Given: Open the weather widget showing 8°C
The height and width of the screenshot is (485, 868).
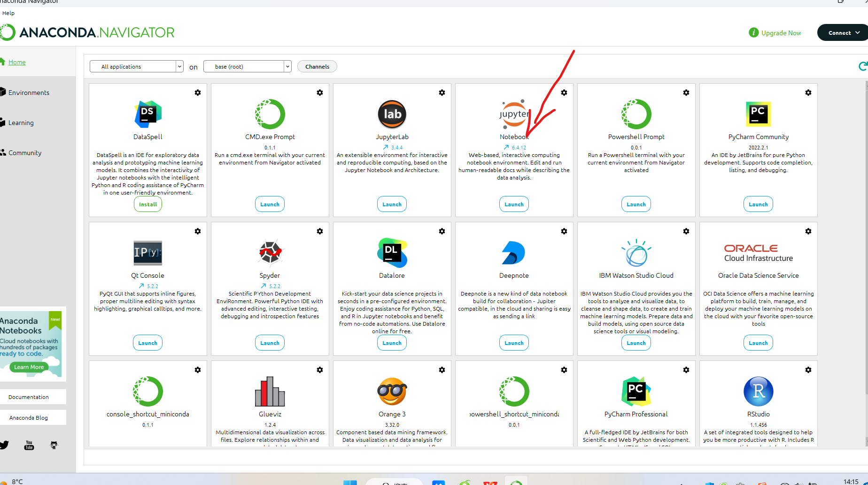Looking at the screenshot, I should coord(12,481).
